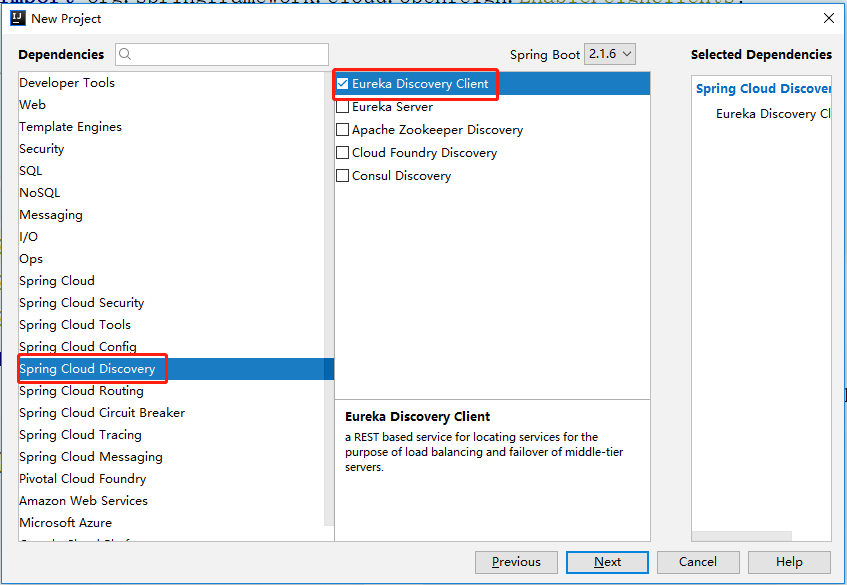The width and height of the screenshot is (847, 585).
Task: Open the Ops category
Action: 171,259
